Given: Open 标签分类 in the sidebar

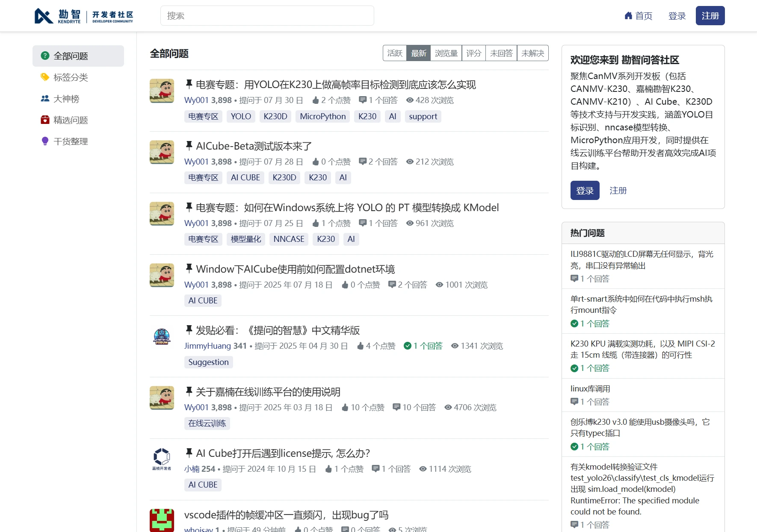Looking at the screenshot, I should click(x=78, y=77).
